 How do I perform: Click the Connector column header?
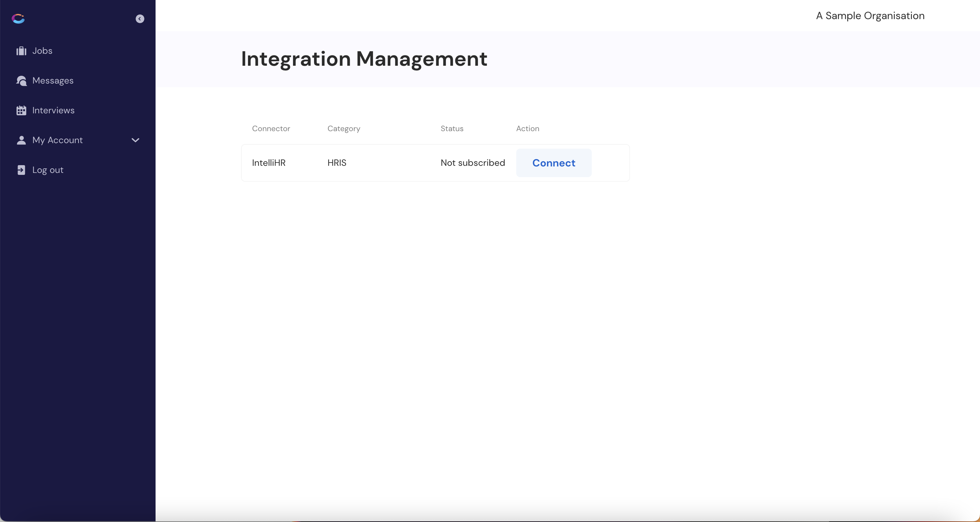pos(271,129)
